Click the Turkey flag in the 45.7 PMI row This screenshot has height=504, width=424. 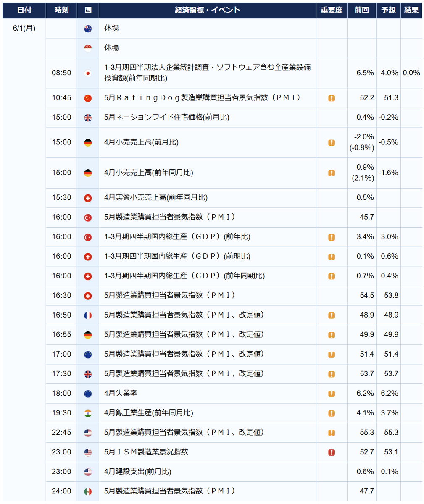click(x=88, y=217)
